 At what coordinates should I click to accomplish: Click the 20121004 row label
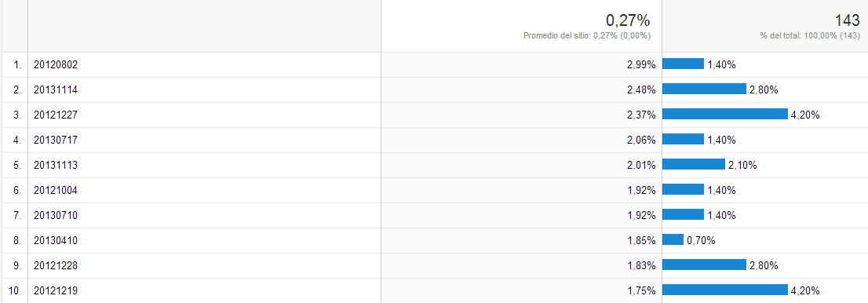click(x=56, y=190)
